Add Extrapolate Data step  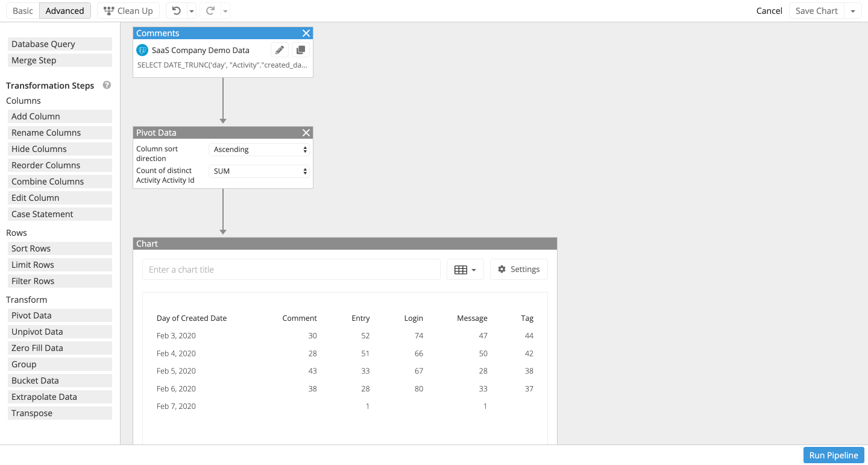[60, 397]
